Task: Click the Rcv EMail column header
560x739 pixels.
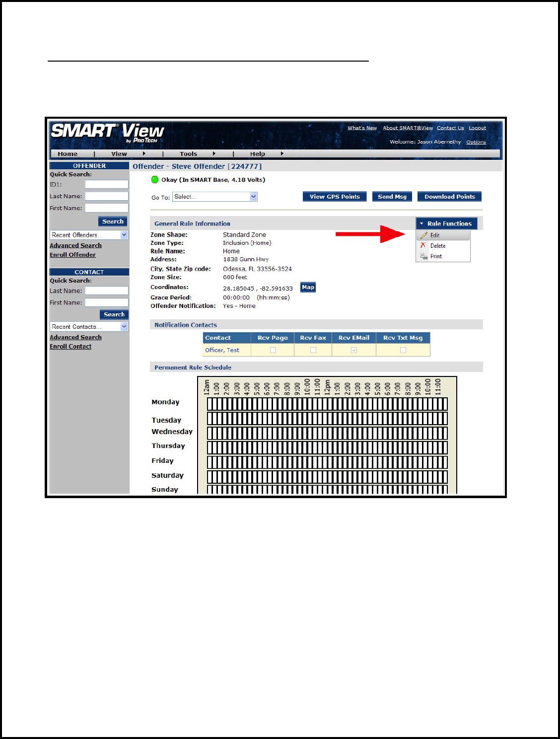Action: [354, 338]
